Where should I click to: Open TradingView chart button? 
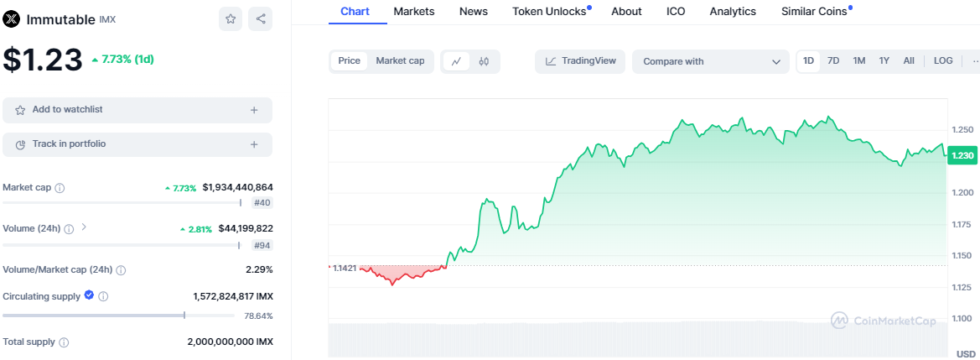click(x=580, y=61)
